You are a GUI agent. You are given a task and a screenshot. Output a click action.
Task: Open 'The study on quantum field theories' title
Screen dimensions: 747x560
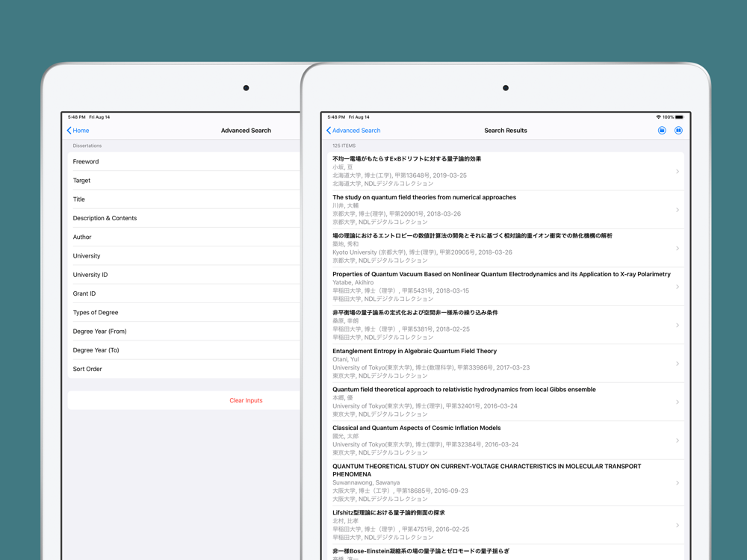[424, 197]
